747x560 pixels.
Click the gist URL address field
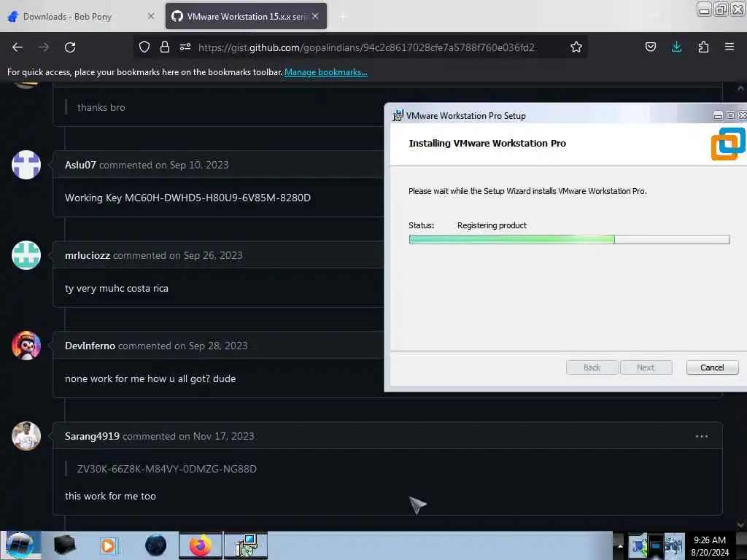366,47
